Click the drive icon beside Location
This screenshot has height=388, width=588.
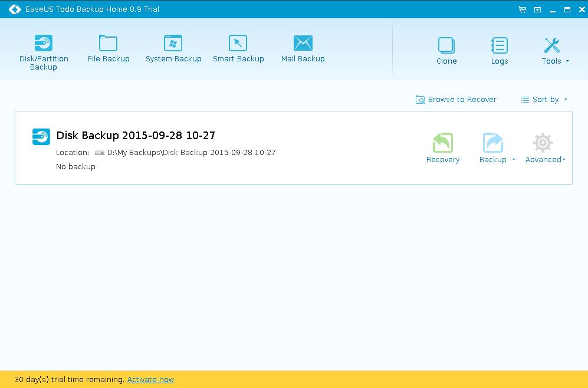[99, 153]
